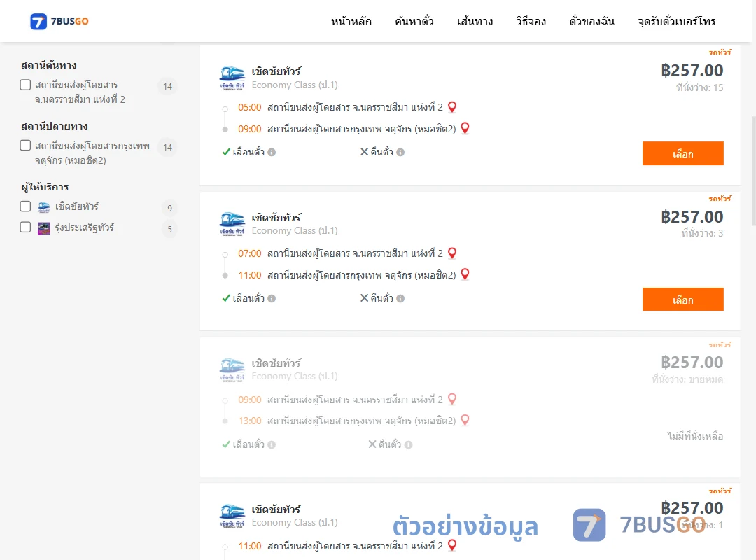Click info icon beside เลื่อนตั๋ว on 07:00 trip
The height and width of the screenshot is (560, 756).
coord(272,299)
